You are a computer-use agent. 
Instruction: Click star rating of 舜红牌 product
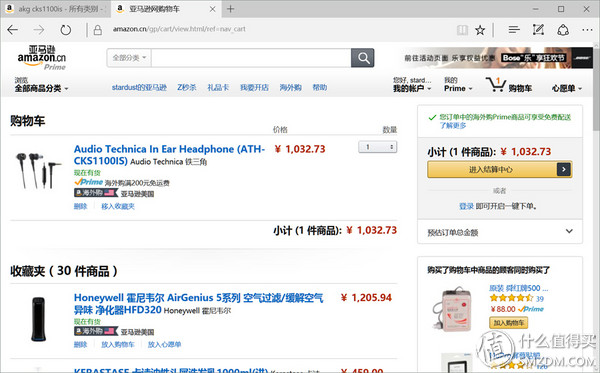[511, 298]
